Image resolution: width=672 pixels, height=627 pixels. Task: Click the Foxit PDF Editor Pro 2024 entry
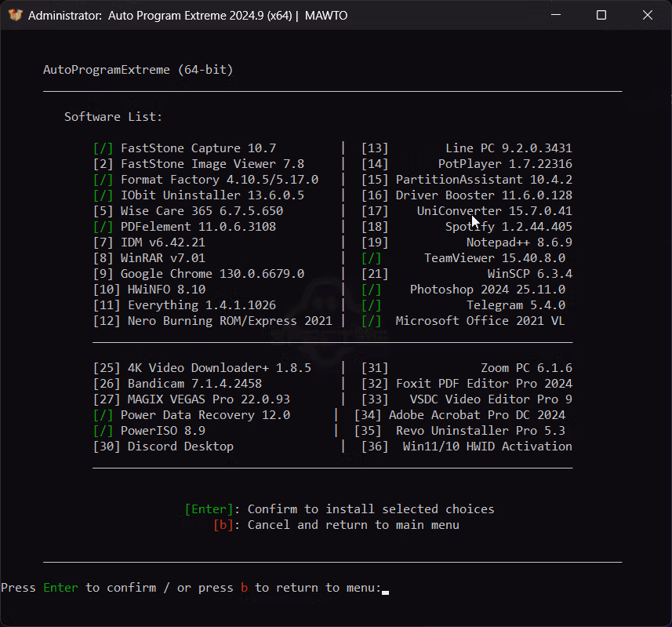467,384
